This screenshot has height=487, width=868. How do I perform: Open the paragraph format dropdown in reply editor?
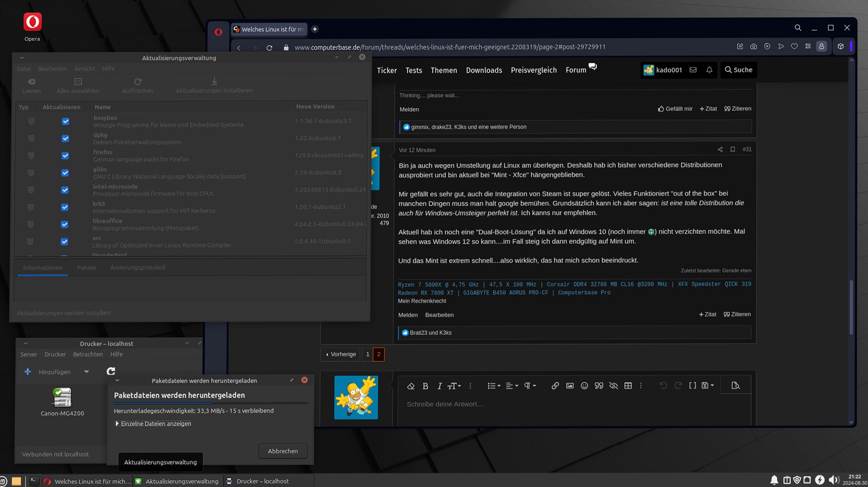coord(530,386)
